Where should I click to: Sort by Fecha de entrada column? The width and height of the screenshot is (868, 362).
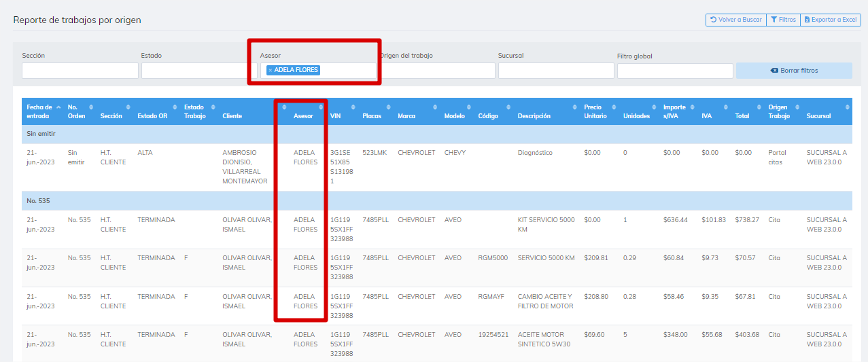coord(43,111)
